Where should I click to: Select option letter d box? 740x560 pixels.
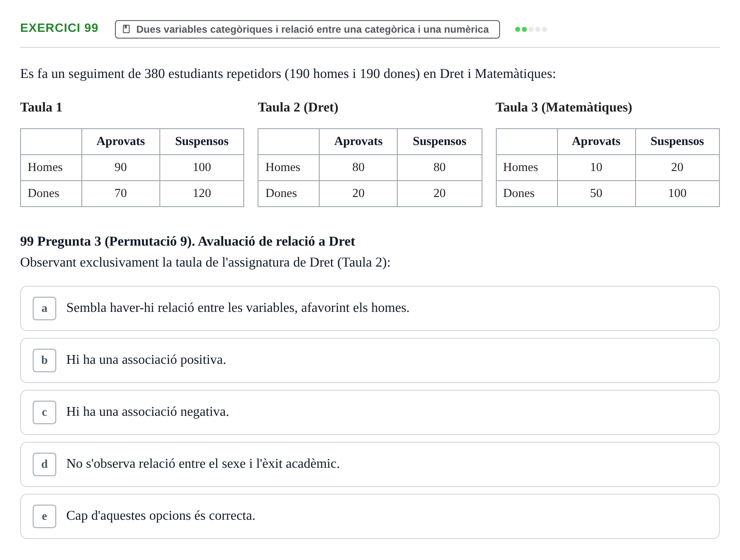tap(44, 464)
